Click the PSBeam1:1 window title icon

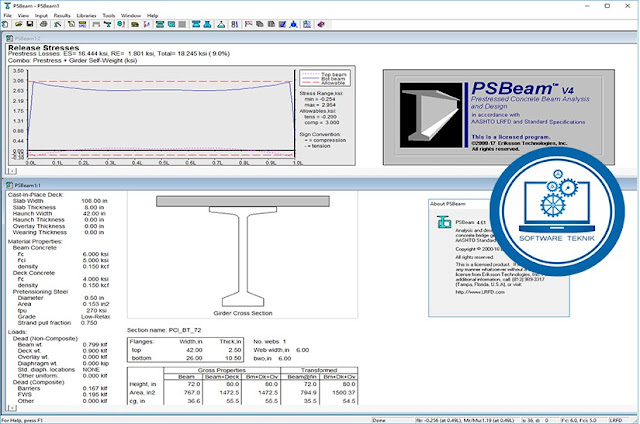coord(9,185)
